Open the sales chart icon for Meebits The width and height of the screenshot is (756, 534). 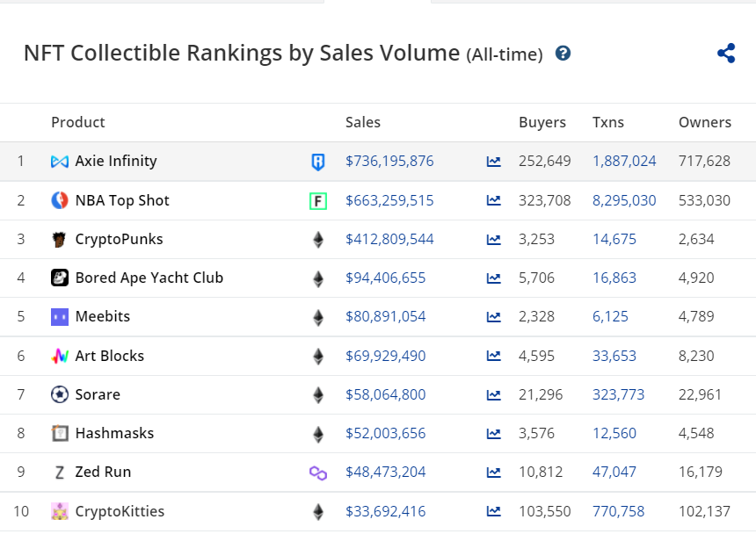coord(493,317)
